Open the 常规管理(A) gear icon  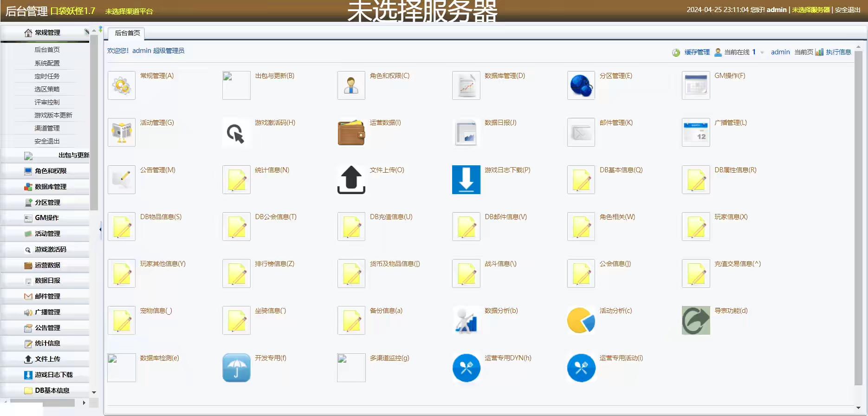[x=122, y=85]
